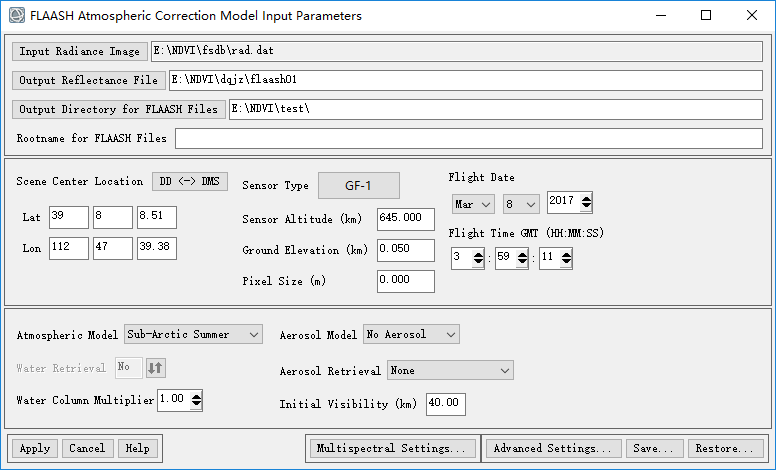Edit the Output Reflectance File path field
Viewport: 776px width, 470px height.
click(x=466, y=80)
